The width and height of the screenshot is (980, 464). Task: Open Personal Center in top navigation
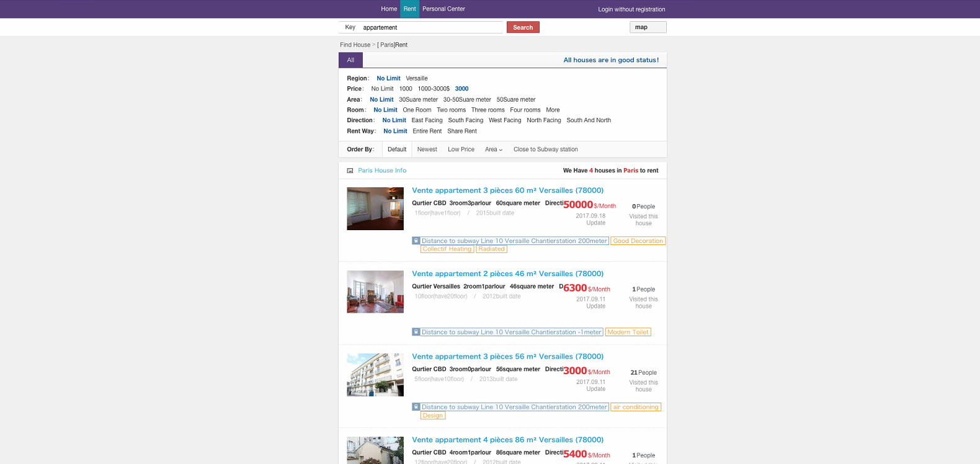[x=443, y=9]
